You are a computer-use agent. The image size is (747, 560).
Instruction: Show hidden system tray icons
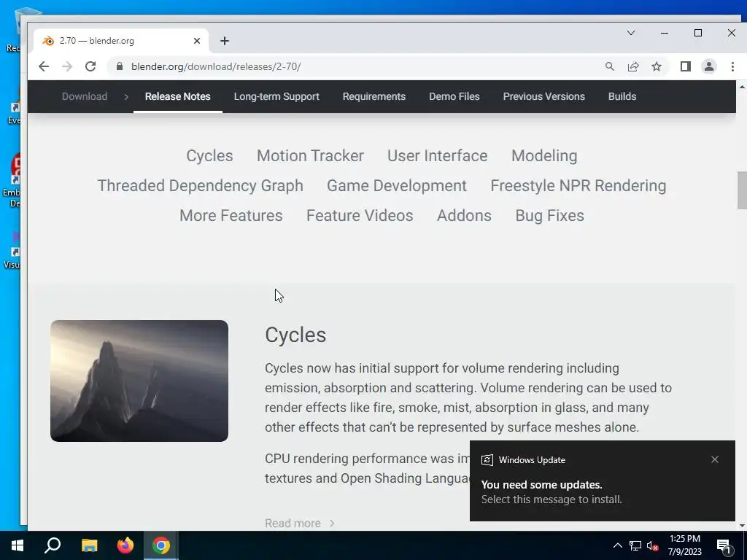[617, 545]
